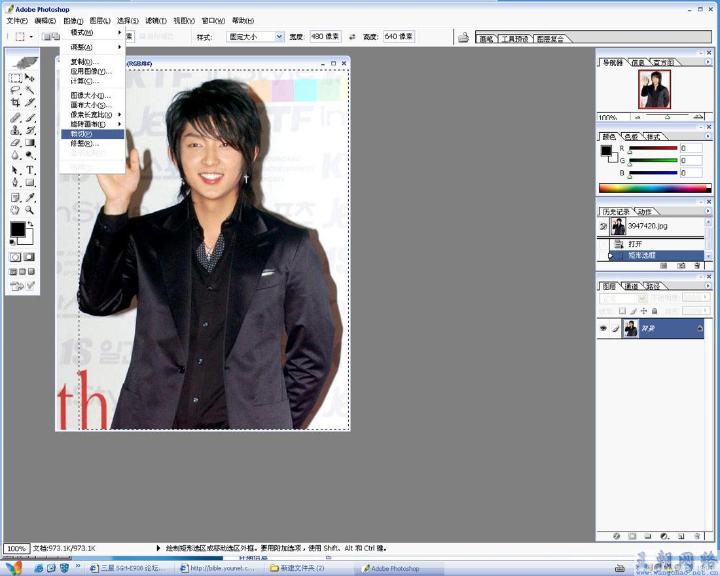
Task: Select the Eyedropper tool
Action: (30, 198)
